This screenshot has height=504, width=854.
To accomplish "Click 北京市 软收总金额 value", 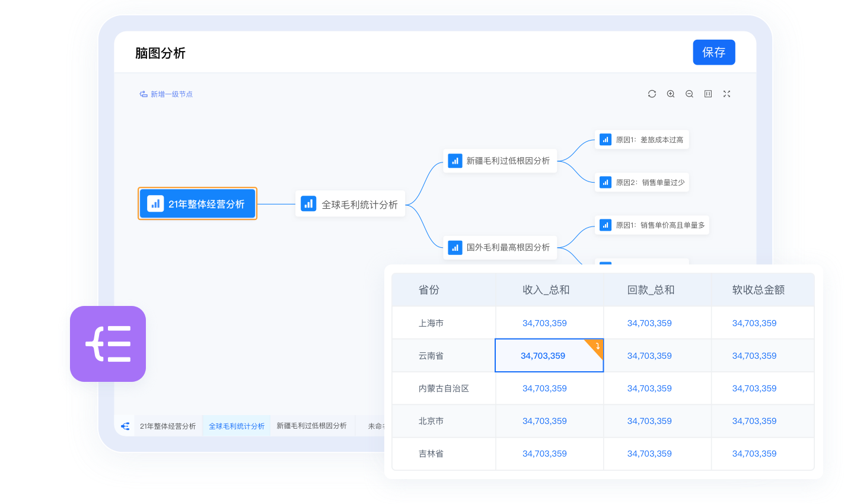I will point(754,420).
